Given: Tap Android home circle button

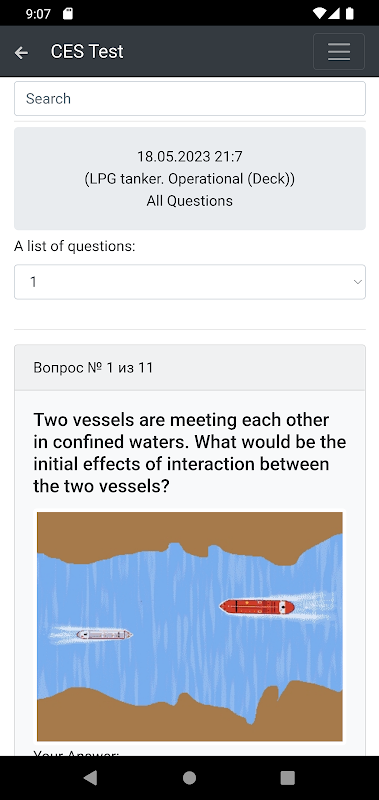Looking at the screenshot, I should tap(189, 778).
